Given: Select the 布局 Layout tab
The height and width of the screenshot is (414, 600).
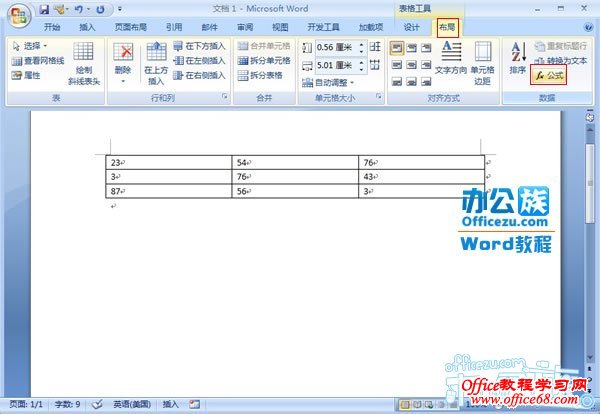Looking at the screenshot, I should (447, 28).
